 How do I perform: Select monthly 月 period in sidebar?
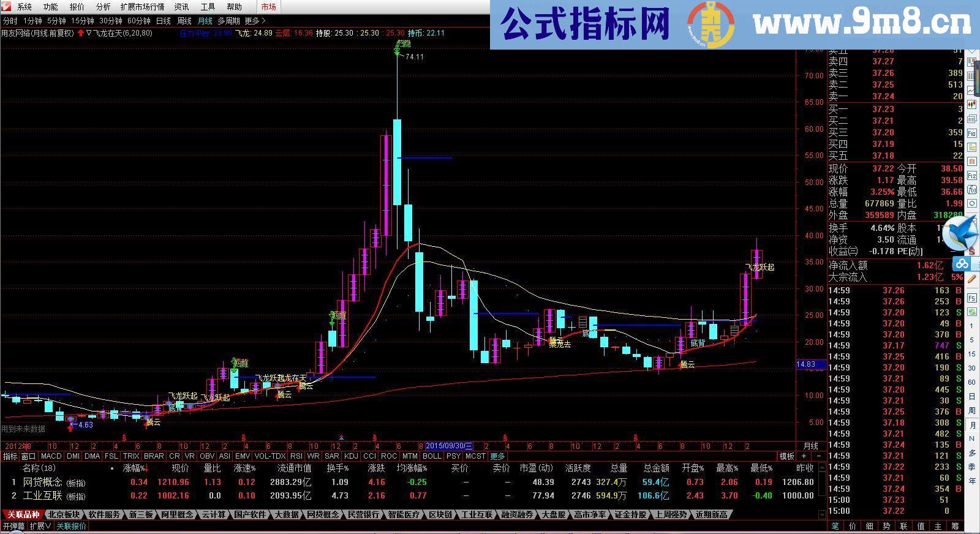(972, 425)
